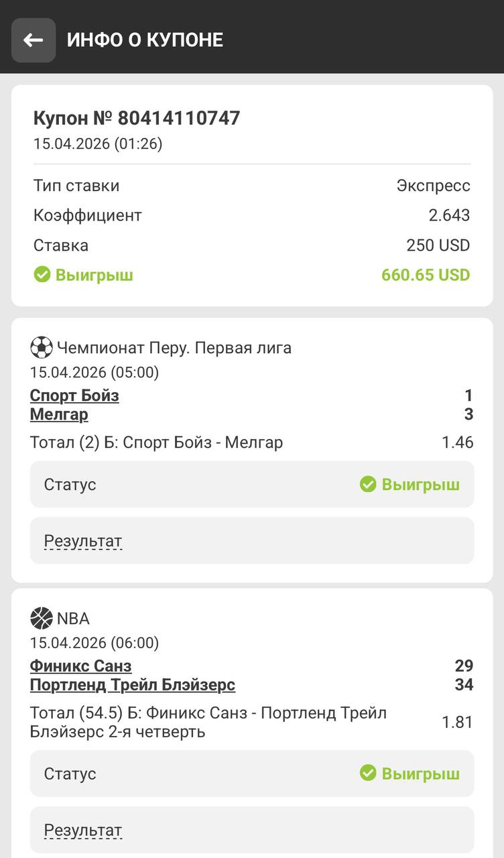Expand Результат under the football match
504x858 pixels.
point(83,541)
